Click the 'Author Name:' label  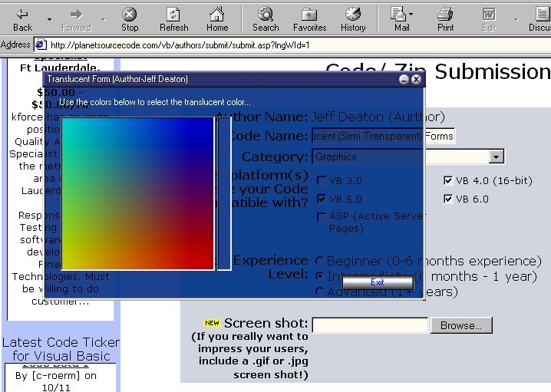(262, 117)
